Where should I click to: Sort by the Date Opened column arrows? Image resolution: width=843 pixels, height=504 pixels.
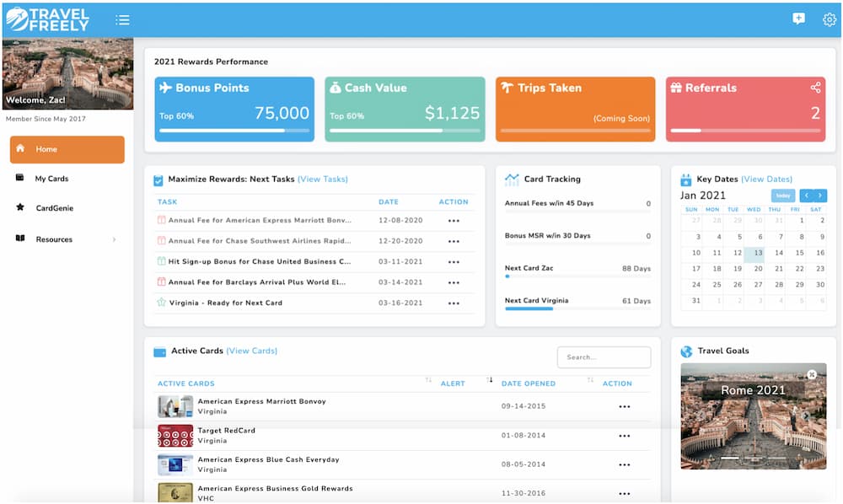(590, 380)
